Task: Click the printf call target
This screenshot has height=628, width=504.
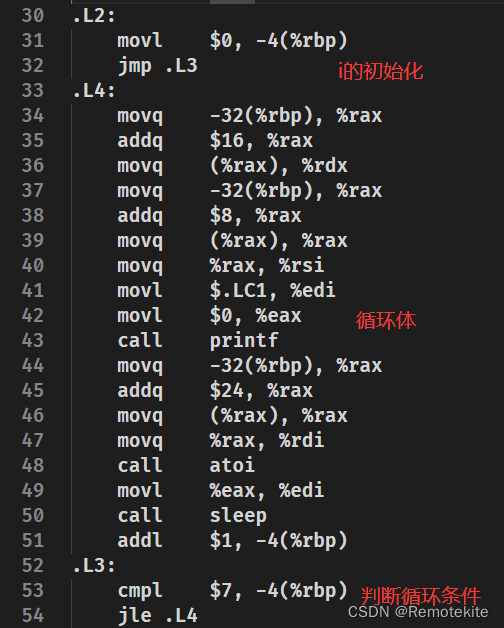Action: (x=244, y=341)
